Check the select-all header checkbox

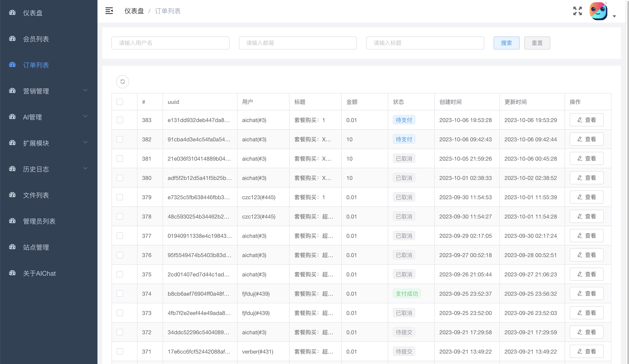click(120, 102)
